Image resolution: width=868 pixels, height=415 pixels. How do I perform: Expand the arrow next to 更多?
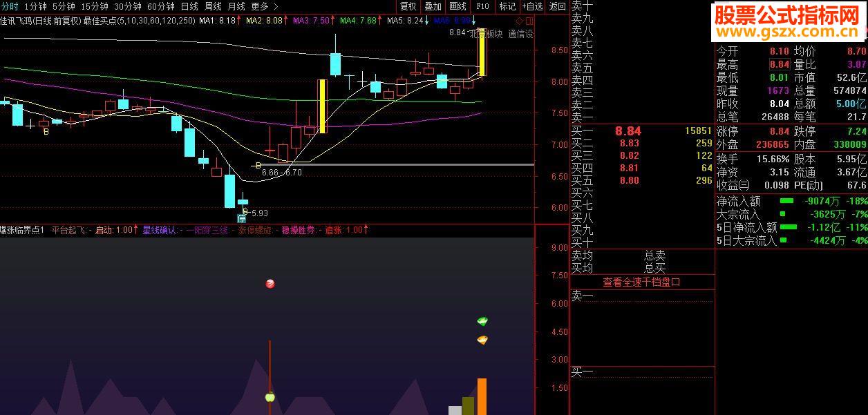click(x=276, y=6)
